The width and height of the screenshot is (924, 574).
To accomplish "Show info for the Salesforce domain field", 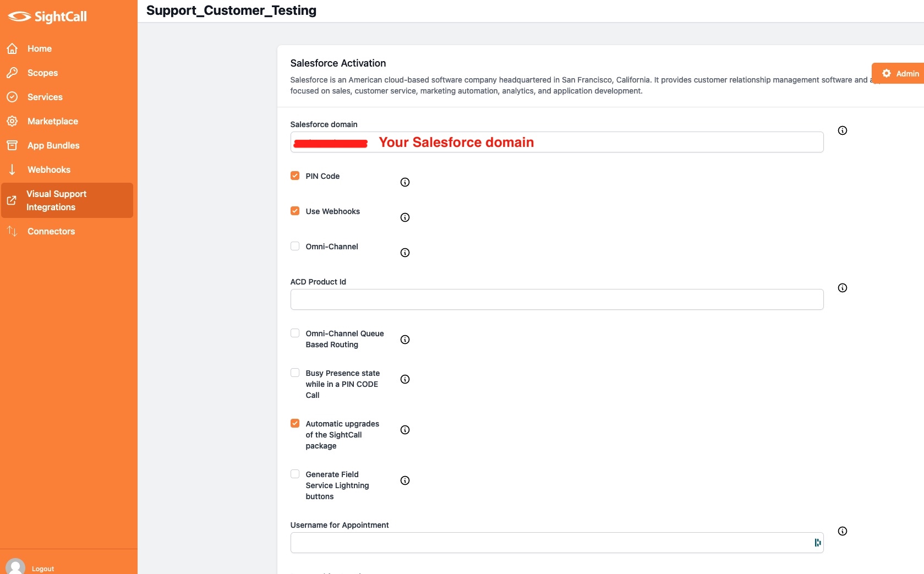I will (x=843, y=130).
